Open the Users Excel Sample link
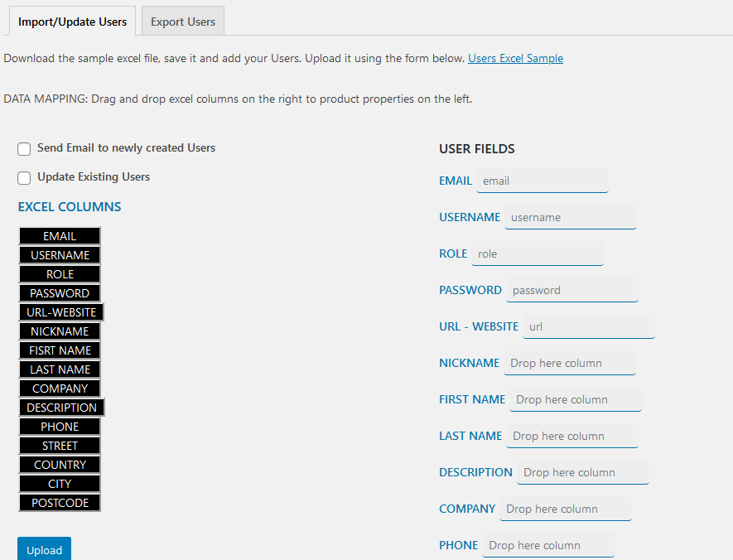733x560 pixels. 515,58
